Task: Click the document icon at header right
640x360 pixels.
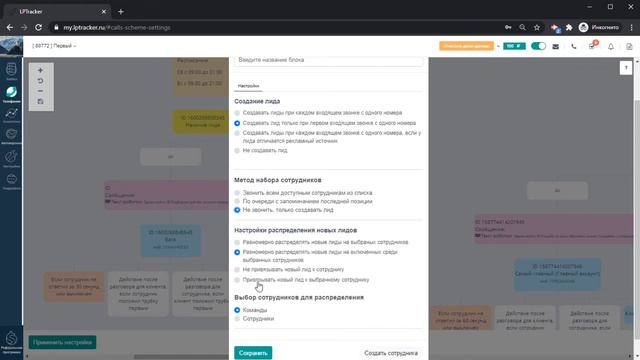Action: click(x=629, y=47)
